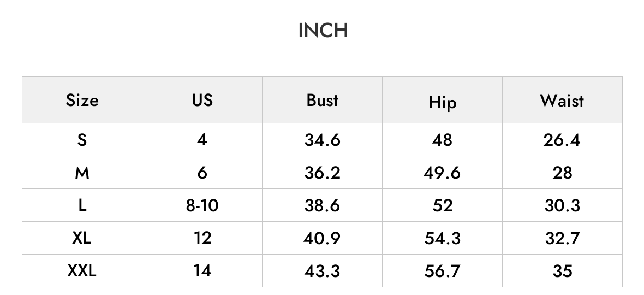Viewport: 644px width, 295px height.
Task: Select the Size column header
Action: (82, 101)
